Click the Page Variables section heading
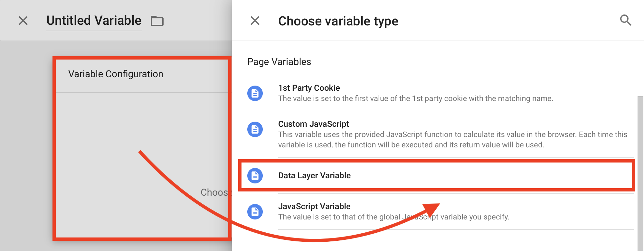 (x=279, y=62)
